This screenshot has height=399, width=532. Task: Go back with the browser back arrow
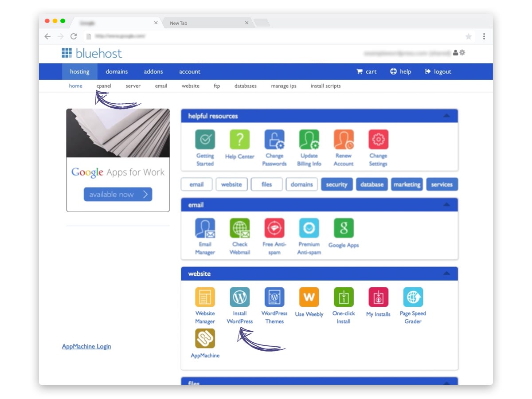point(47,36)
